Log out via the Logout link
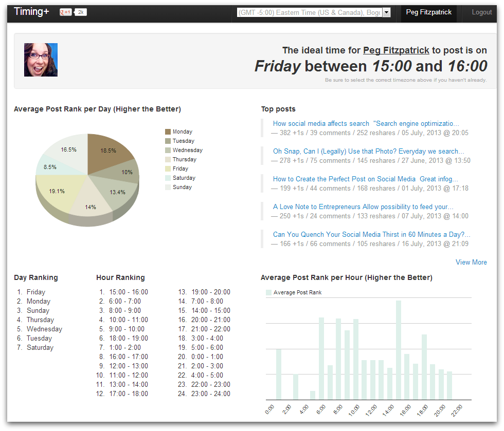This screenshot has height=431, width=504. 481,12
